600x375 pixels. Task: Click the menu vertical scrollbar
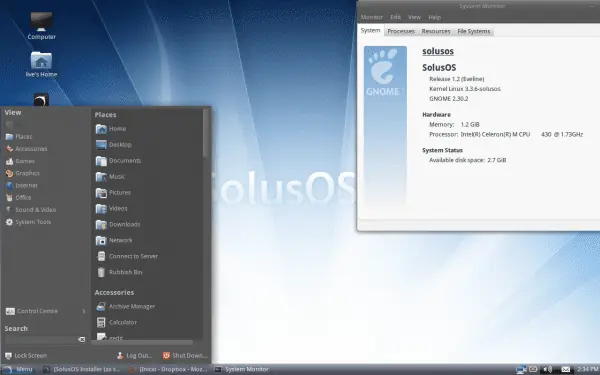coord(206,133)
